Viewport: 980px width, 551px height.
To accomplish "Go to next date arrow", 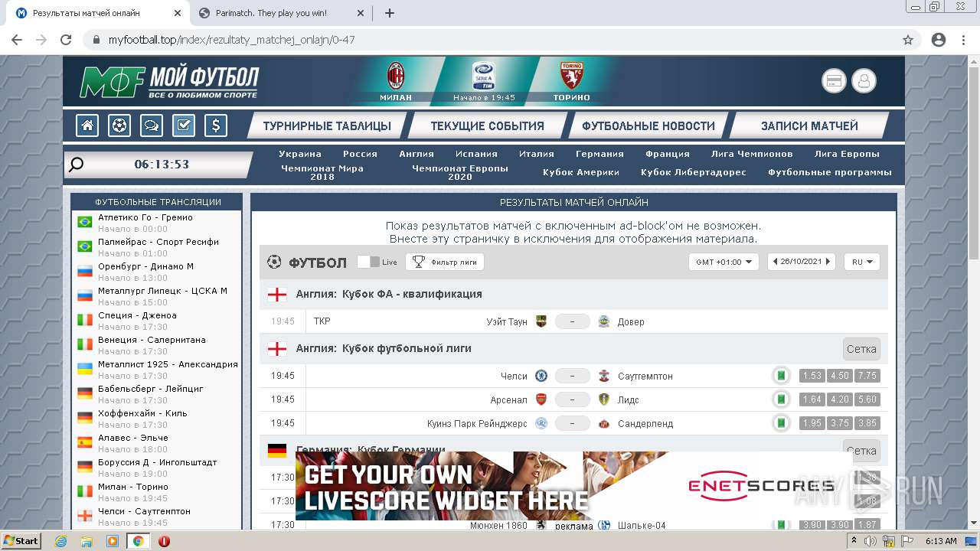I will (828, 262).
